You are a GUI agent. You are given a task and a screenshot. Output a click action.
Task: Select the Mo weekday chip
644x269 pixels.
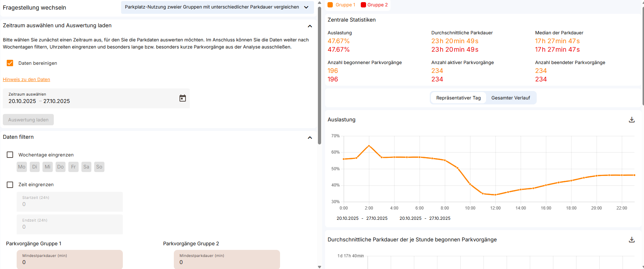(x=22, y=167)
